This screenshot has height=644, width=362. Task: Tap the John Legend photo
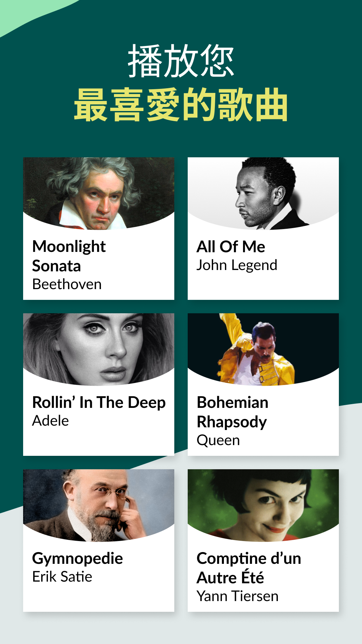(x=263, y=193)
